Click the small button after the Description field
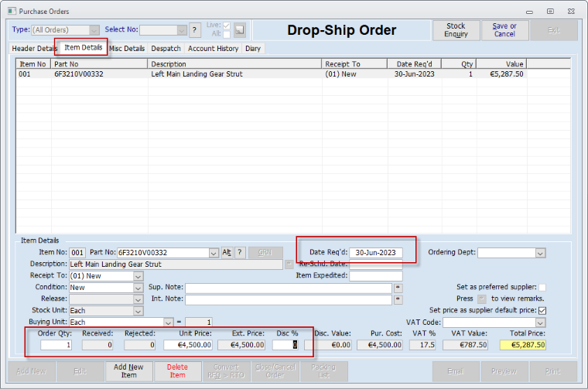Viewport: 588px width, 389px height. click(289, 264)
